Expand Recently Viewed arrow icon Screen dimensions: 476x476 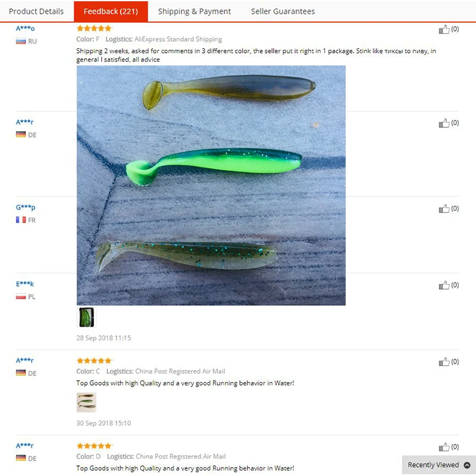click(x=467, y=465)
